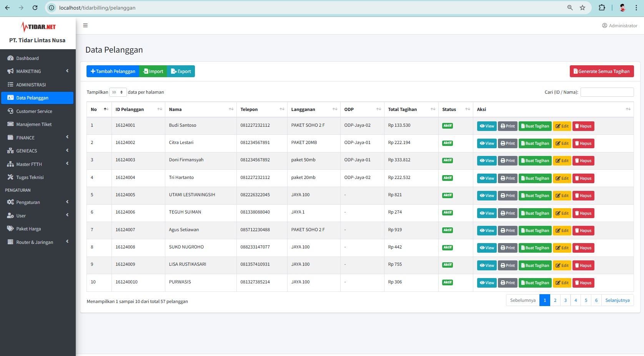Click the Export button
The width and height of the screenshot is (644, 356).
click(x=181, y=71)
